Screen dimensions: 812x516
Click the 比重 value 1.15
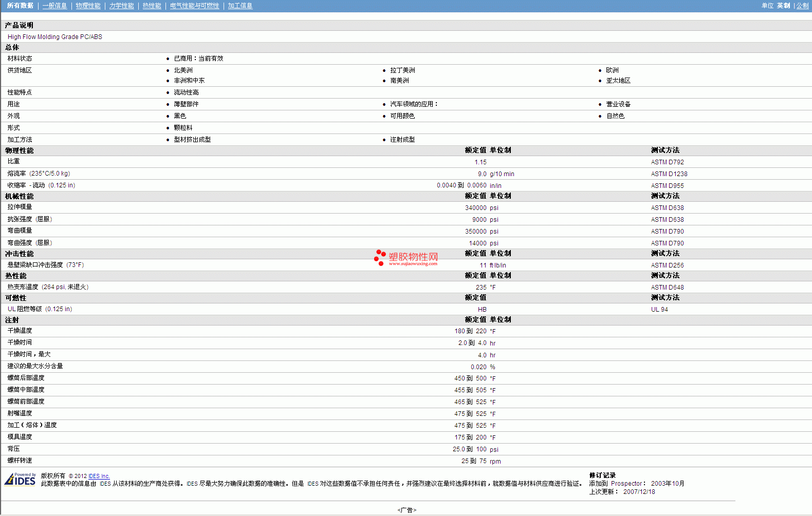point(481,162)
